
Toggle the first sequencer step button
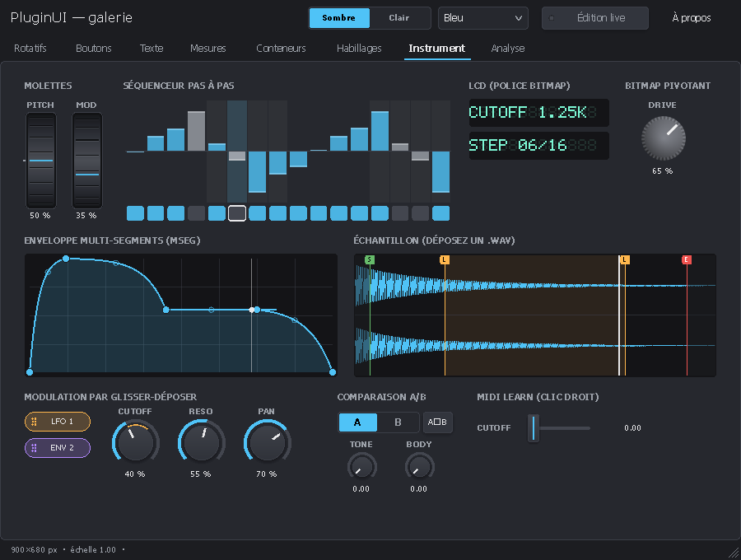135,213
